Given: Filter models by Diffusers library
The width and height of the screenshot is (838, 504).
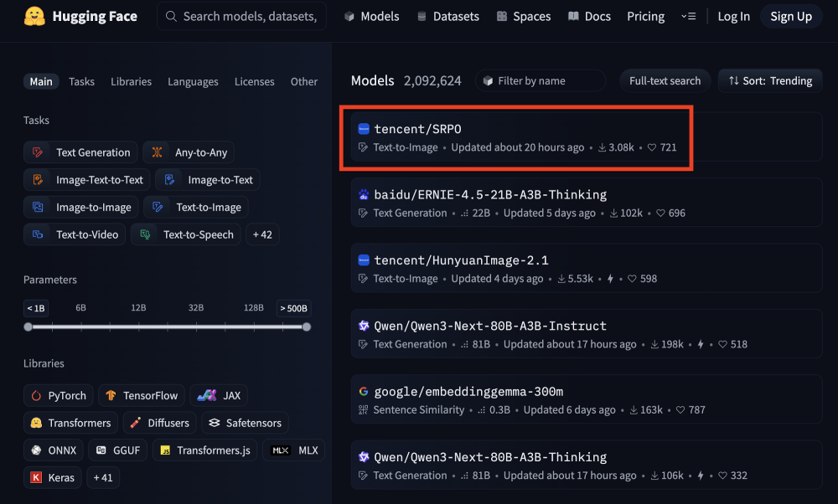Looking at the screenshot, I should coord(159,423).
